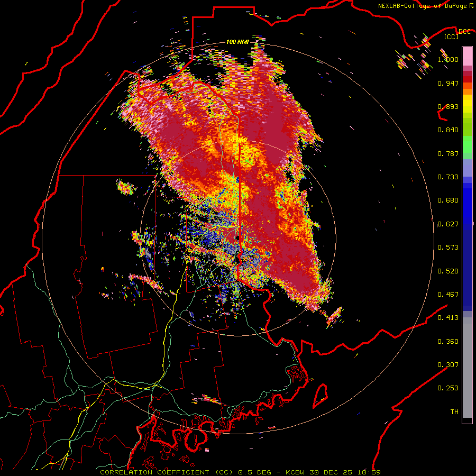
Task: Pick the gray lower color bar segment
Action: pyautogui.click(x=467, y=368)
